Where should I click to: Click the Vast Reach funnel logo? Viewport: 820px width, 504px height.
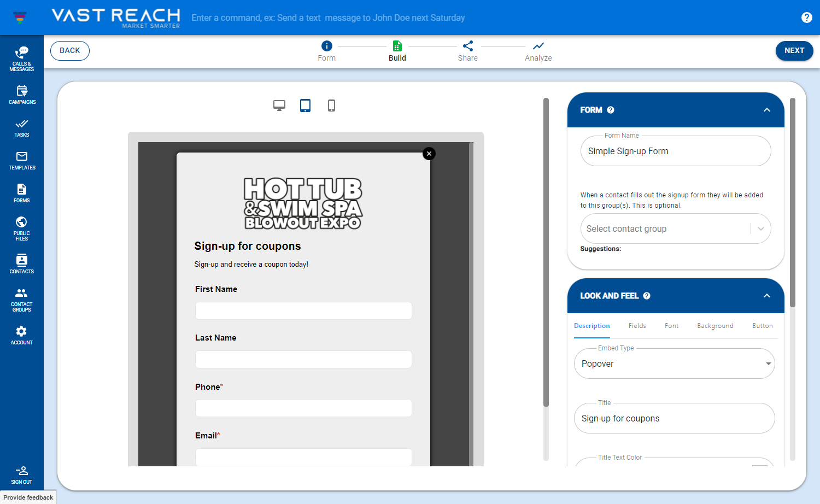(x=20, y=17)
